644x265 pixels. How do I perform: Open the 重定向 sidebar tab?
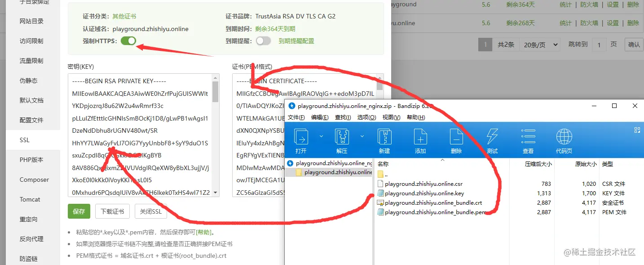pyautogui.click(x=33, y=219)
